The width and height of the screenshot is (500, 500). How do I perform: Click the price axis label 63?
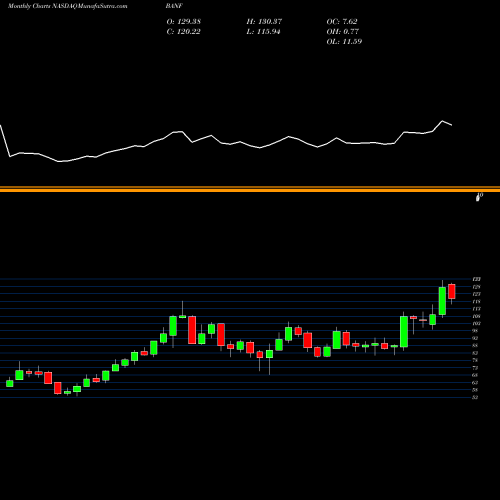point(475,382)
